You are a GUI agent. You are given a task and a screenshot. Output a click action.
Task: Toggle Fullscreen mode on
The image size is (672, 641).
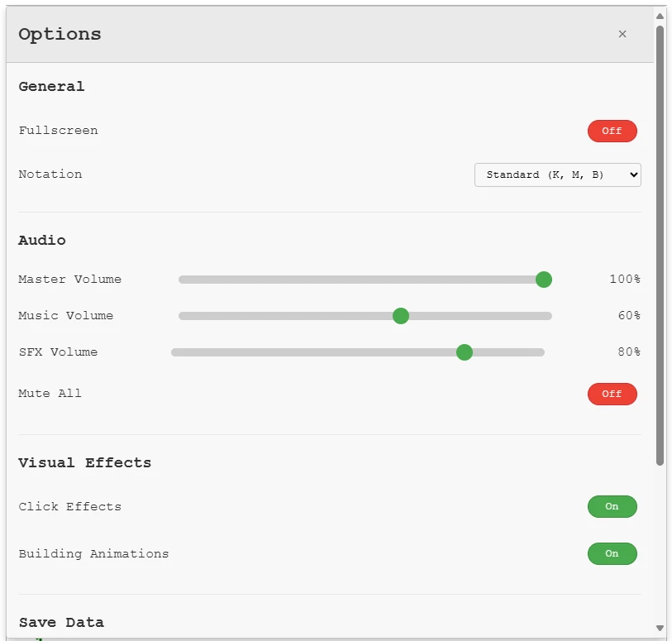(612, 131)
